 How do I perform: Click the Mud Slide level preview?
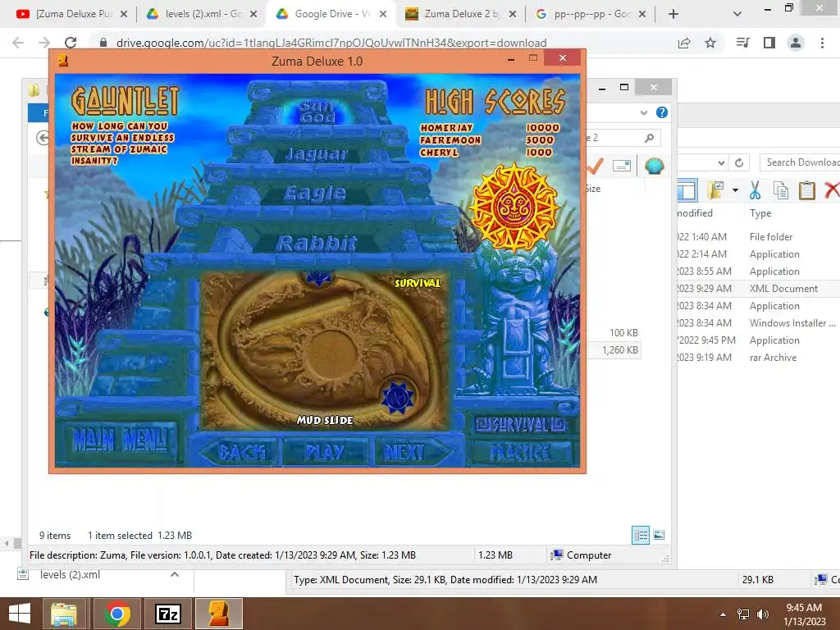tap(324, 350)
